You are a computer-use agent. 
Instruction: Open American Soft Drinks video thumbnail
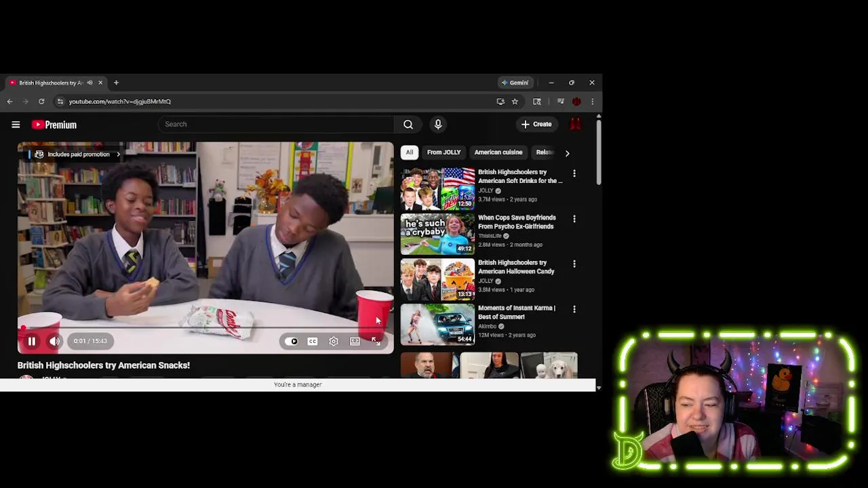coord(437,188)
